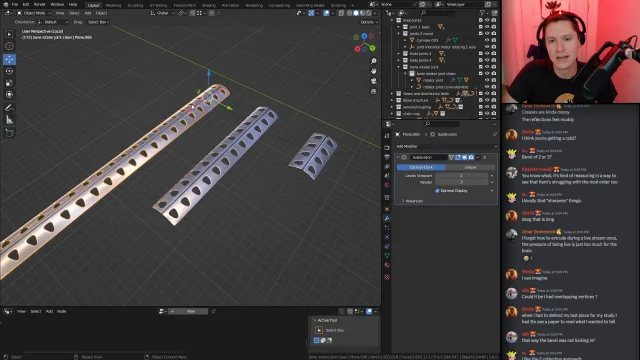Open the Particles properties tab
This screenshot has height=360, width=640.
(387, 228)
